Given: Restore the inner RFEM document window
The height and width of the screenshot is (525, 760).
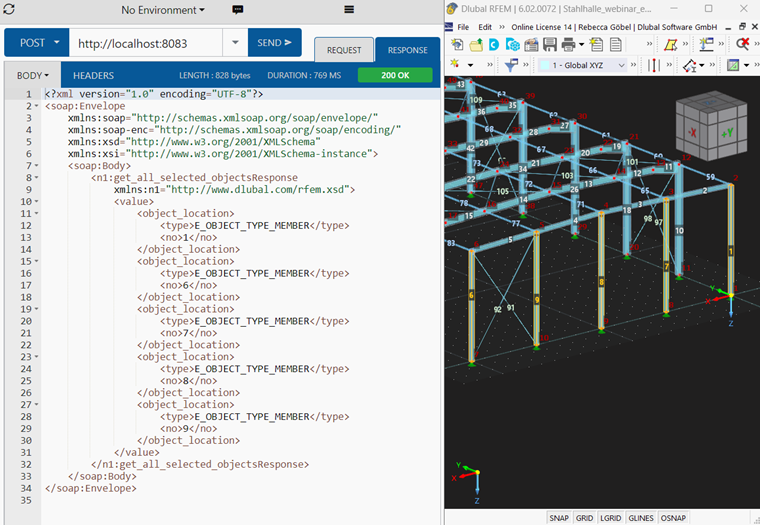Looking at the screenshot, I should tap(742, 27).
